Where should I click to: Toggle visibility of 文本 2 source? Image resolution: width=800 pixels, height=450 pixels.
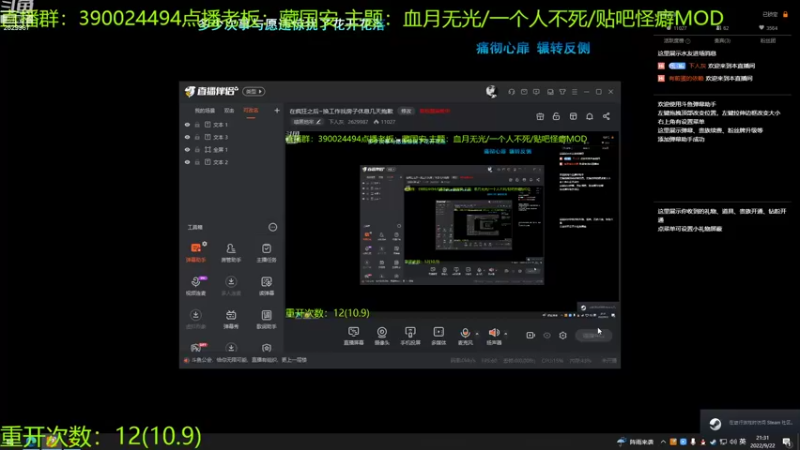pos(187,162)
